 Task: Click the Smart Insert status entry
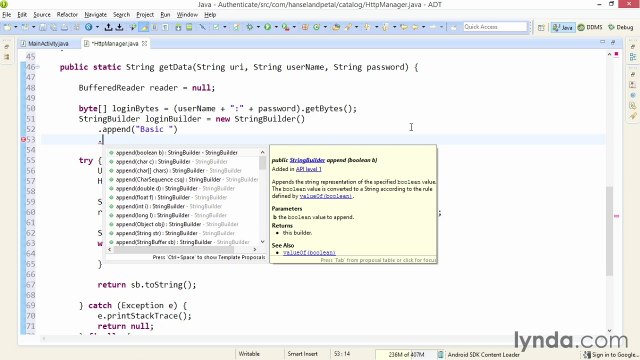[x=302, y=354]
